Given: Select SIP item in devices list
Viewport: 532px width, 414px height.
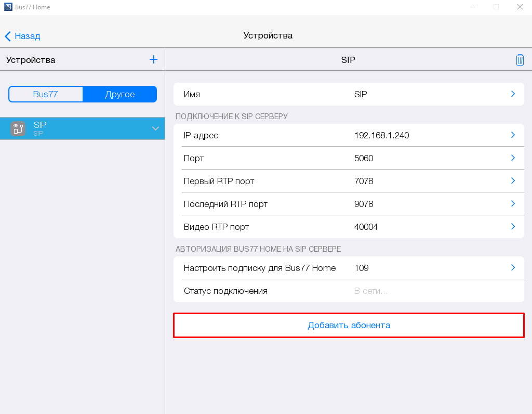Looking at the screenshot, I should (x=78, y=128).
